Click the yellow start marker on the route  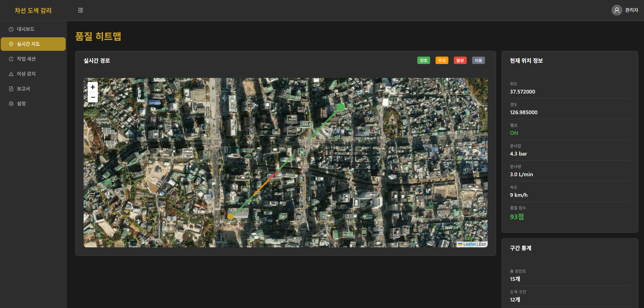click(x=230, y=216)
